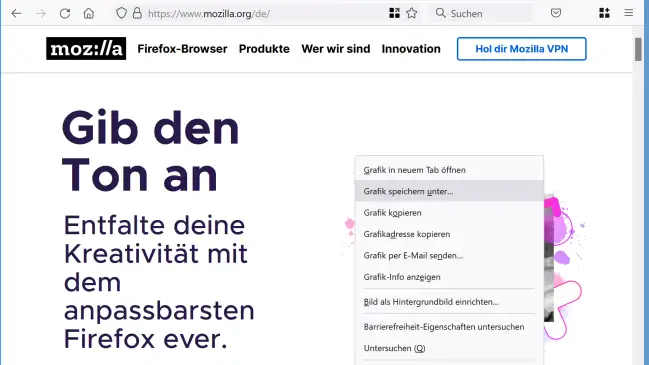
Task: Open the Innovation navigation menu
Action: click(411, 49)
